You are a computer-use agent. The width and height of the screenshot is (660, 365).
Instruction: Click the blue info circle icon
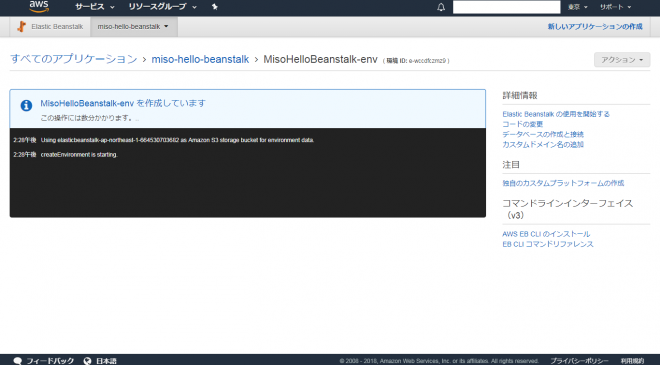point(26,105)
